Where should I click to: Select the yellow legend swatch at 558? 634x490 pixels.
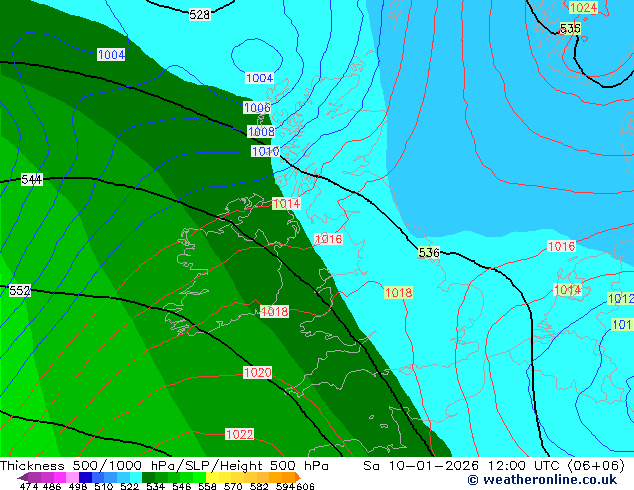(x=212, y=477)
